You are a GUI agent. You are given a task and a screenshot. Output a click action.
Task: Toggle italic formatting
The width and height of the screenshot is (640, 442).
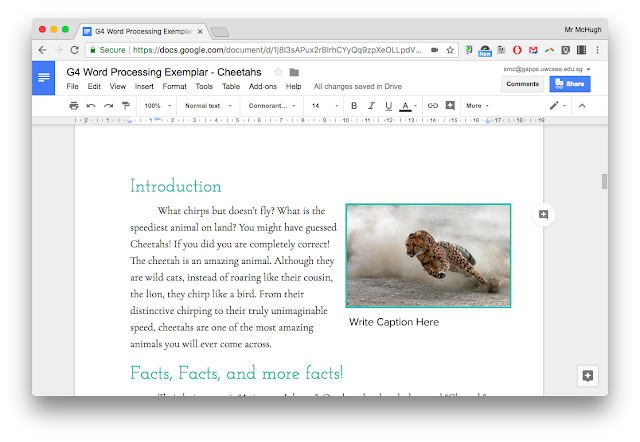tap(371, 106)
